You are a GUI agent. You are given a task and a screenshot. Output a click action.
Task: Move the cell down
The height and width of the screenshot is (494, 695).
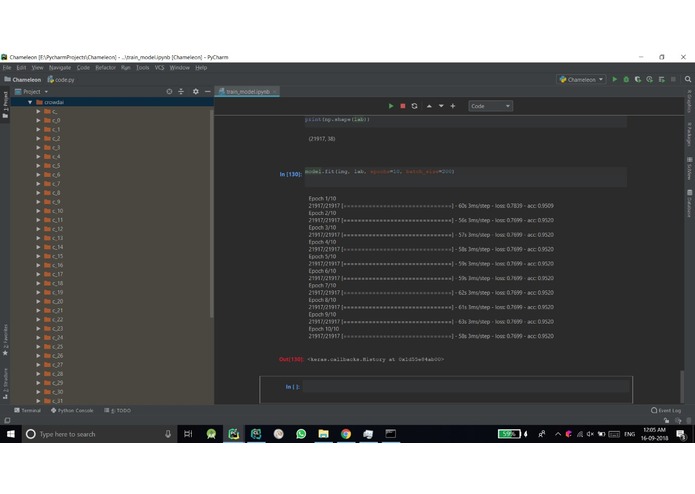441,106
